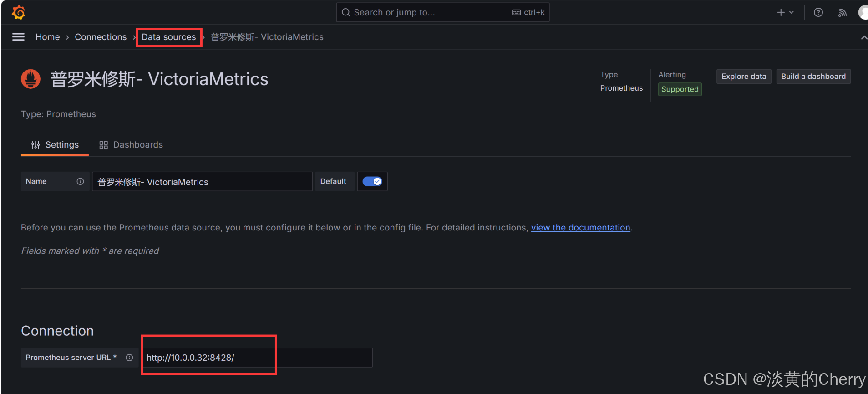Click the Prometheus flame logo icon
Image resolution: width=868 pixels, height=394 pixels.
coord(30,79)
